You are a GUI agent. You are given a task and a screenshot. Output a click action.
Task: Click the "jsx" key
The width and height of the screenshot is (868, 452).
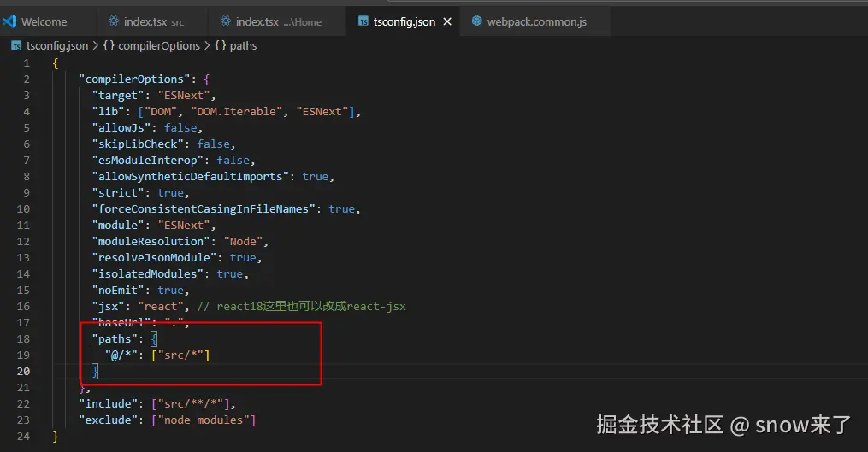109,306
